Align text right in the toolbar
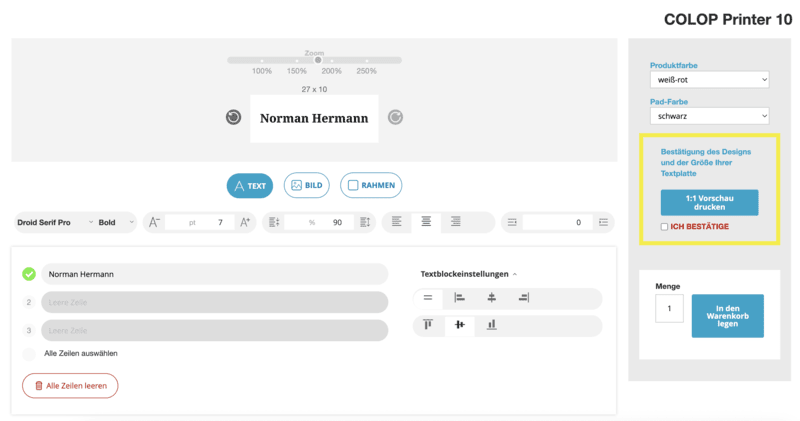Viewport: 800px width, 421px height. click(x=456, y=222)
